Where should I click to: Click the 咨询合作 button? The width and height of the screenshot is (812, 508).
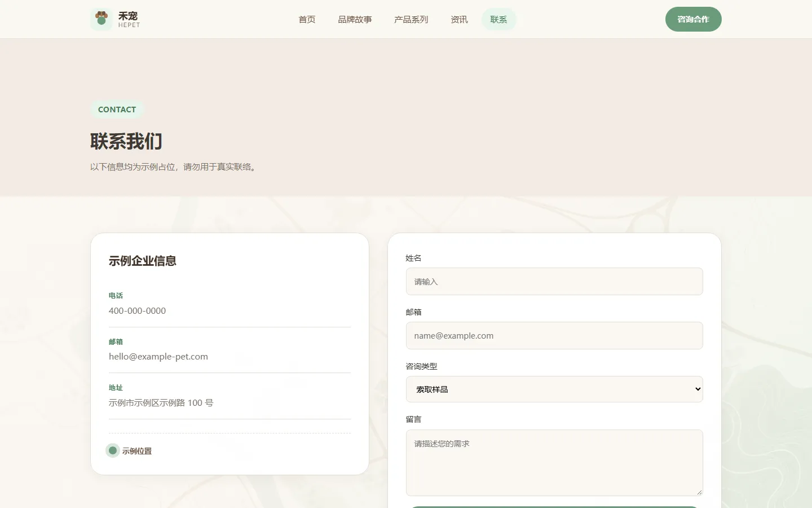[693, 19]
